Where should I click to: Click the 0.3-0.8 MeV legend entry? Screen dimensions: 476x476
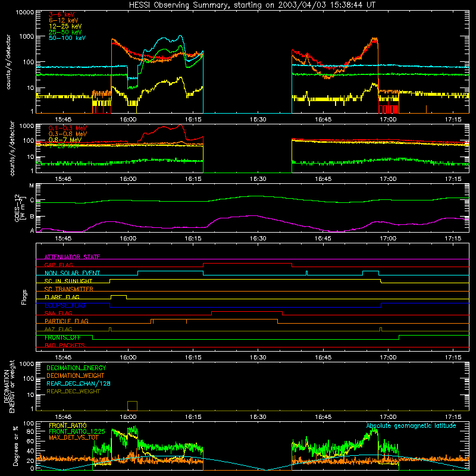point(68,134)
